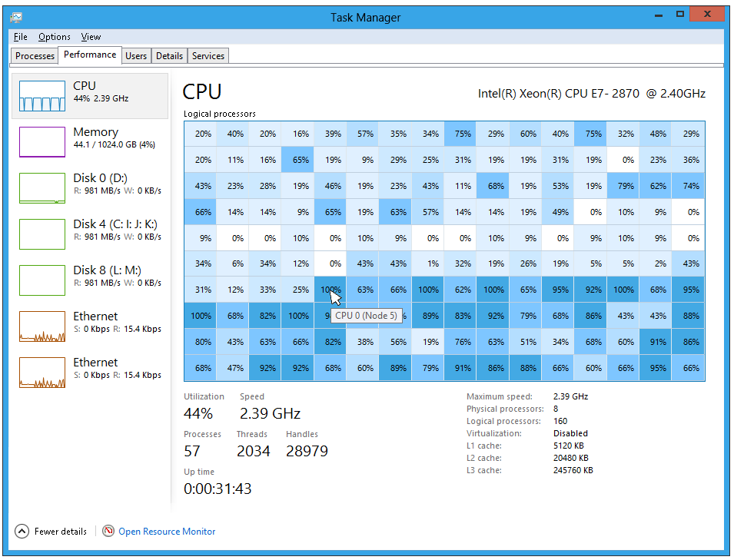Switch to the Users tab
The height and width of the screenshot is (560, 734).
click(x=136, y=55)
